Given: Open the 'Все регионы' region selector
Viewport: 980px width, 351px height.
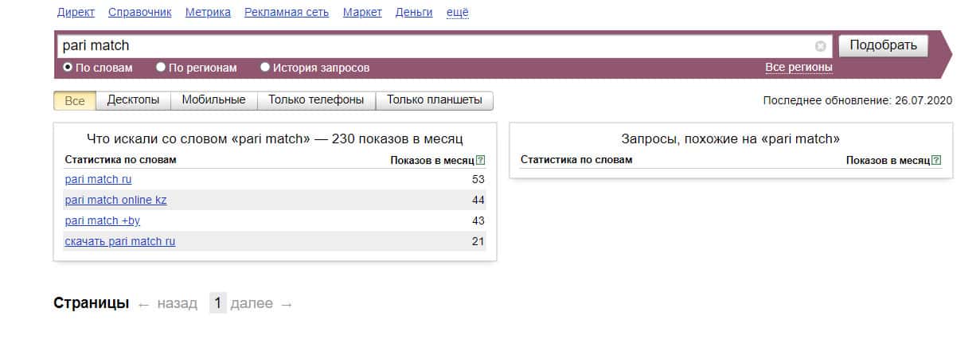Looking at the screenshot, I should (798, 68).
